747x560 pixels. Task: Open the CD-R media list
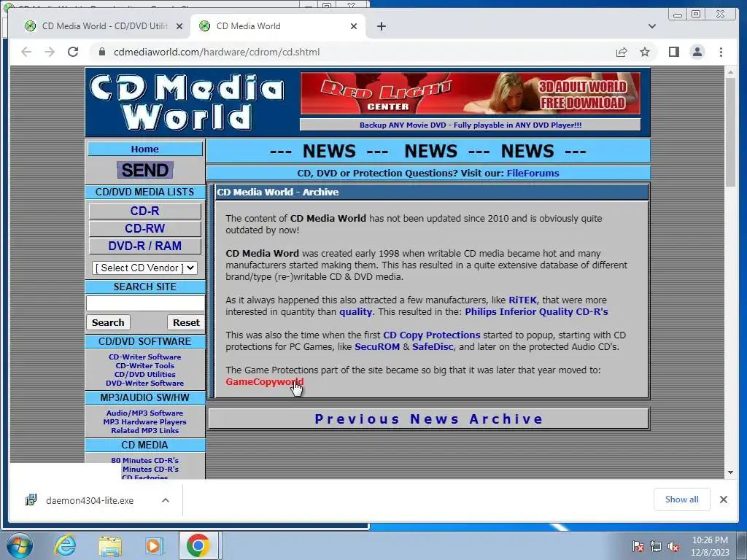point(145,211)
